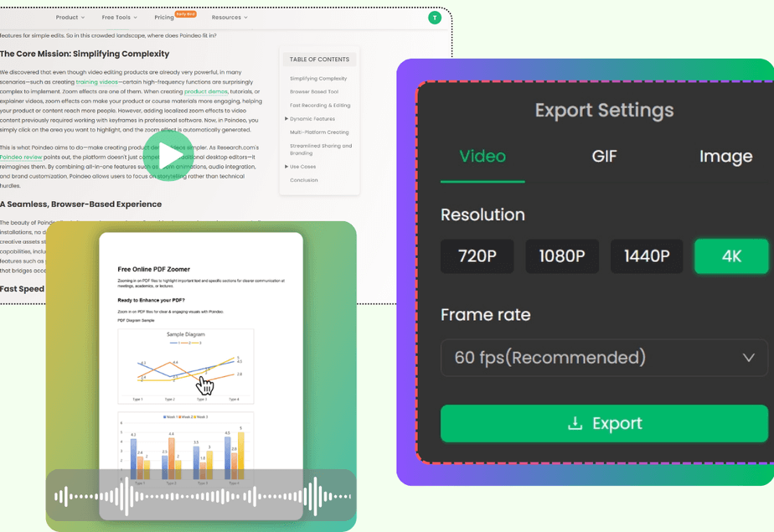Open the Poindeo review link

[x=23, y=156]
